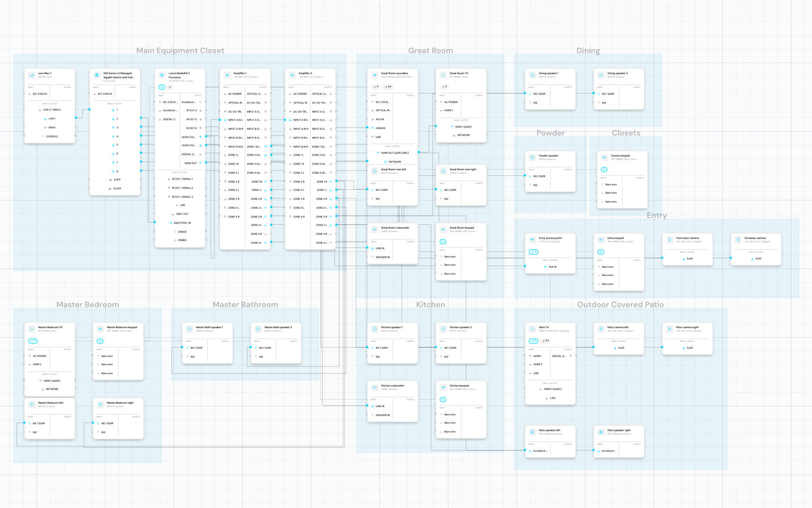Select the Entry access point wifi icon
The width and height of the screenshot is (812, 508).
[x=532, y=240]
